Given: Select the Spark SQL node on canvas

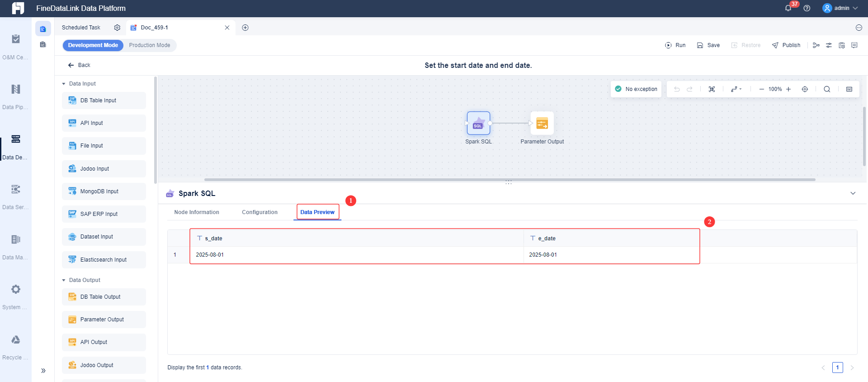Looking at the screenshot, I should tap(478, 123).
